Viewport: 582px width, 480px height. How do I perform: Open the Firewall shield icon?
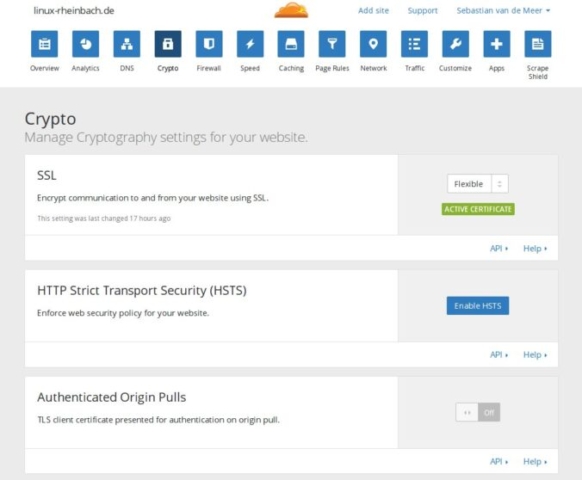point(209,44)
